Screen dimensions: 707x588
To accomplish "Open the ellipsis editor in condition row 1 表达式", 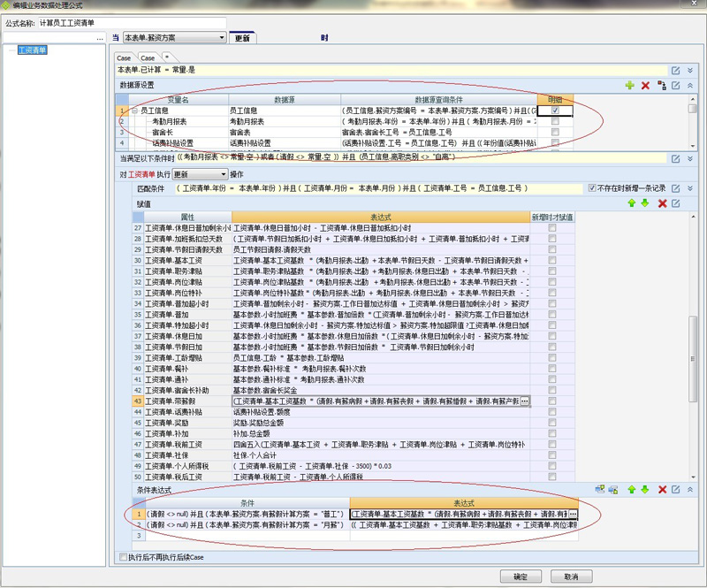I will [x=573, y=514].
